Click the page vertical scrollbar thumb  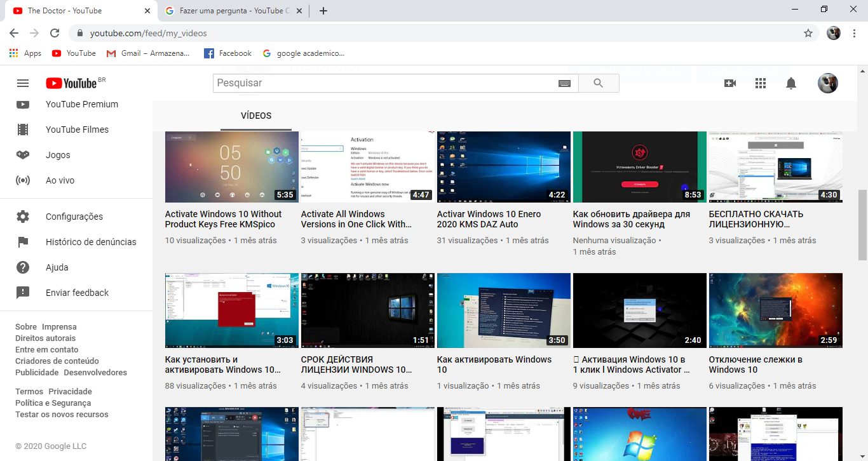862,225
